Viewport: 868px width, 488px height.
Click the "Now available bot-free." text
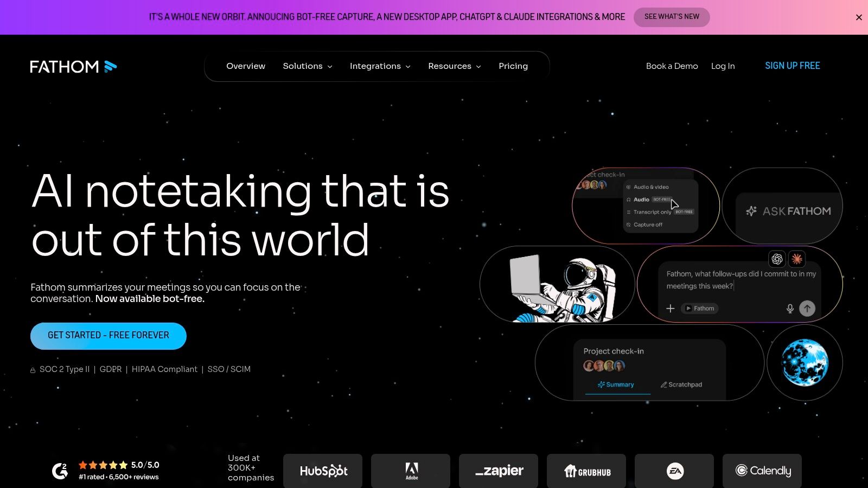point(150,299)
